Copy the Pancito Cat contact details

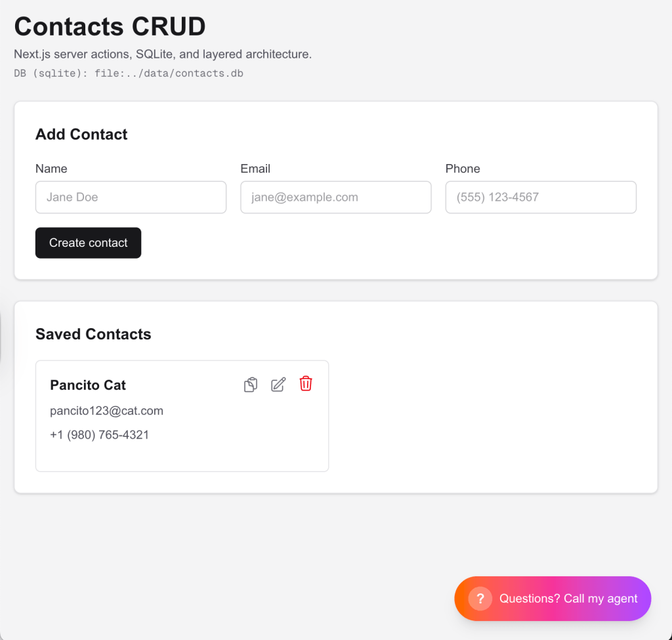click(x=251, y=385)
